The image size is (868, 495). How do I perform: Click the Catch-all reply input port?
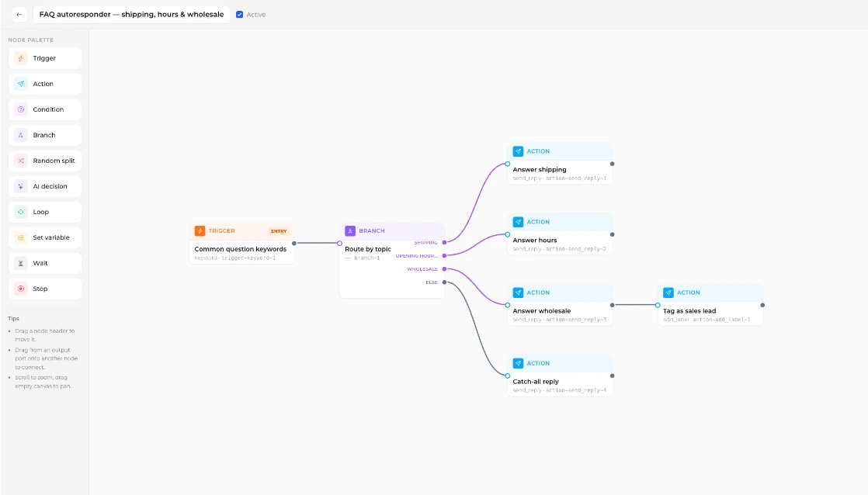click(507, 376)
